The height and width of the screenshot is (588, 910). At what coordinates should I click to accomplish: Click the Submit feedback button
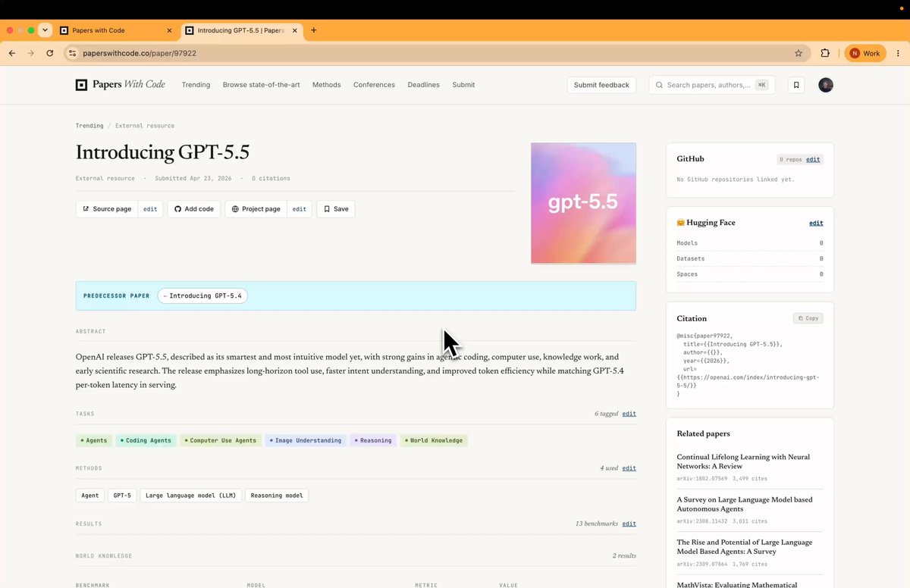[601, 85]
